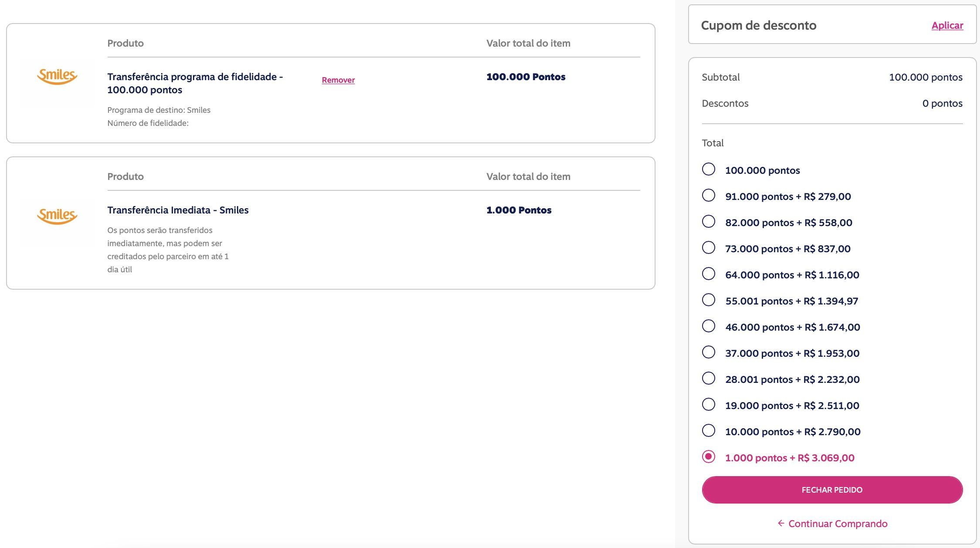Click the Descontos label
The height and width of the screenshot is (548, 980).
(725, 103)
